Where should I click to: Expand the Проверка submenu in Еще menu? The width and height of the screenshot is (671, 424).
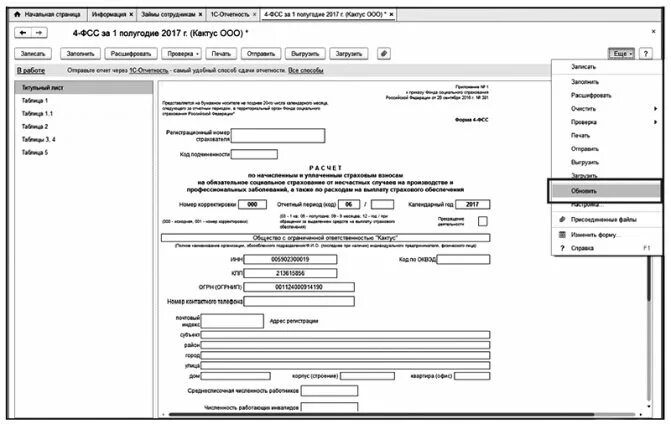pyautogui.click(x=655, y=122)
